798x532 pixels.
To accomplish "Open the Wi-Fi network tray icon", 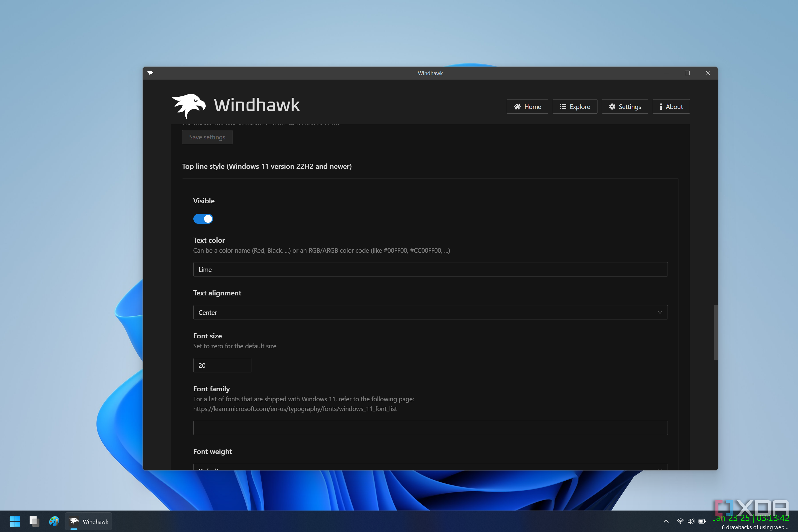I will tap(680, 521).
